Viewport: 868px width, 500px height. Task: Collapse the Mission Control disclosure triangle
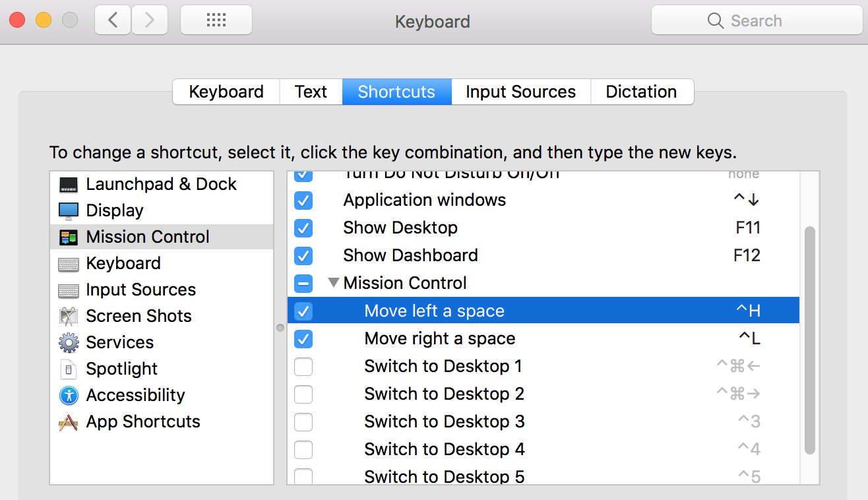pyautogui.click(x=334, y=283)
